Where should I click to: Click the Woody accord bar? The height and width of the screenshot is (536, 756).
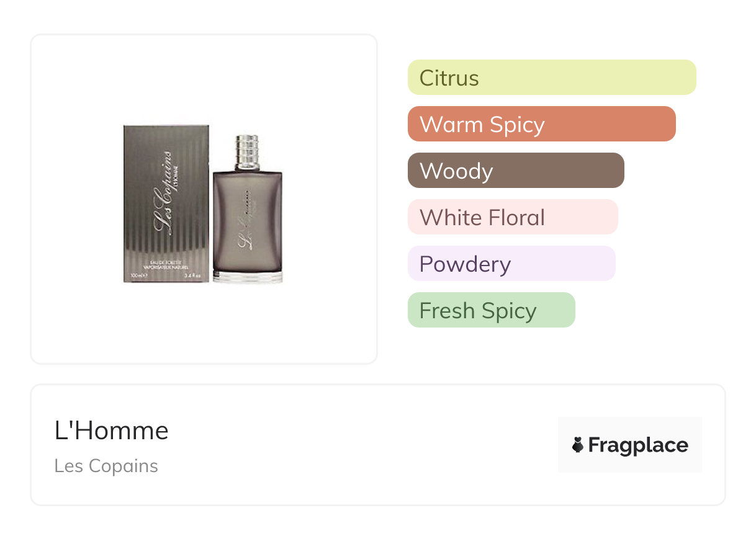tap(515, 171)
